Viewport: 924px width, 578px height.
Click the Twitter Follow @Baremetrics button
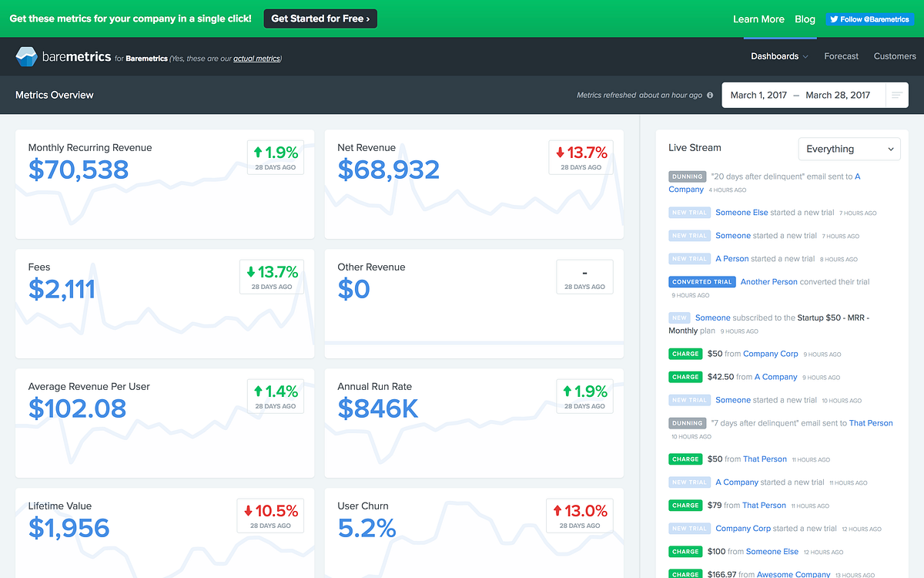(869, 19)
